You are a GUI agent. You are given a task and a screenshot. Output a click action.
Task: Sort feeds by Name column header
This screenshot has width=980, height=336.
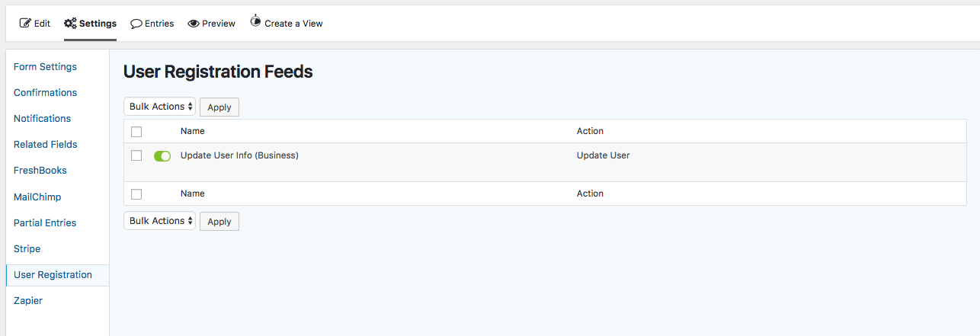tap(193, 131)
